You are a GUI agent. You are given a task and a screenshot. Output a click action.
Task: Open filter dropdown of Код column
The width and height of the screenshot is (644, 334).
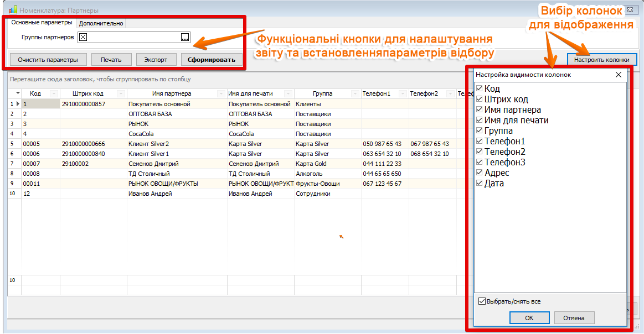click(x=54, y=93)
